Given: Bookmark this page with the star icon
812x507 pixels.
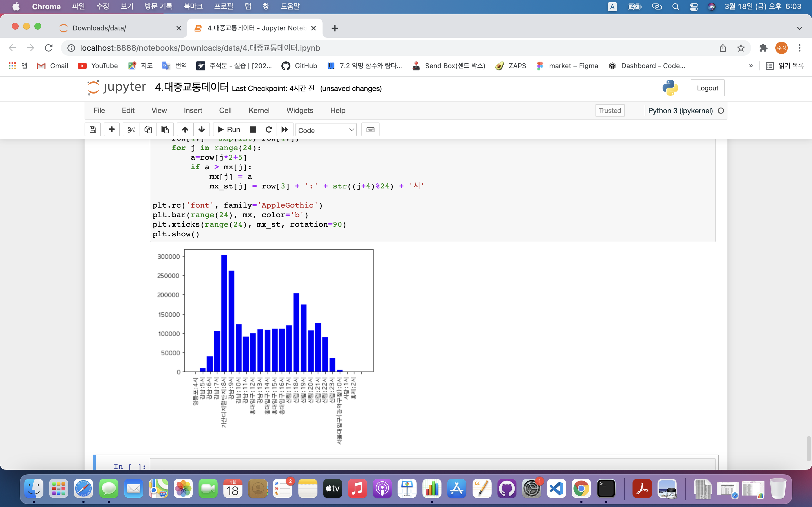Looking at the screenshot, I should 741,48.
